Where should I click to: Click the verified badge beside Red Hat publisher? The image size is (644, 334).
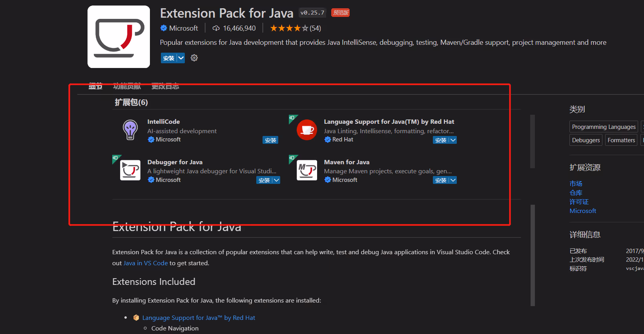328,139
